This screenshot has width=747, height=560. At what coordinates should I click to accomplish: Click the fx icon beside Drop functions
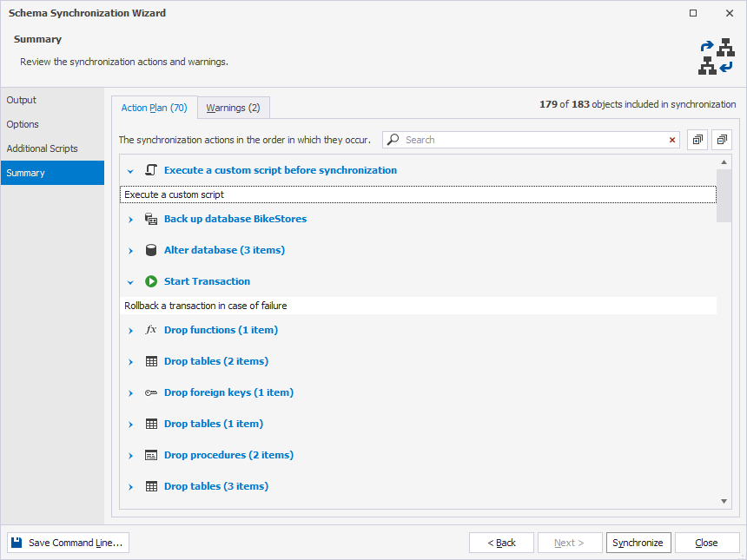151,330
